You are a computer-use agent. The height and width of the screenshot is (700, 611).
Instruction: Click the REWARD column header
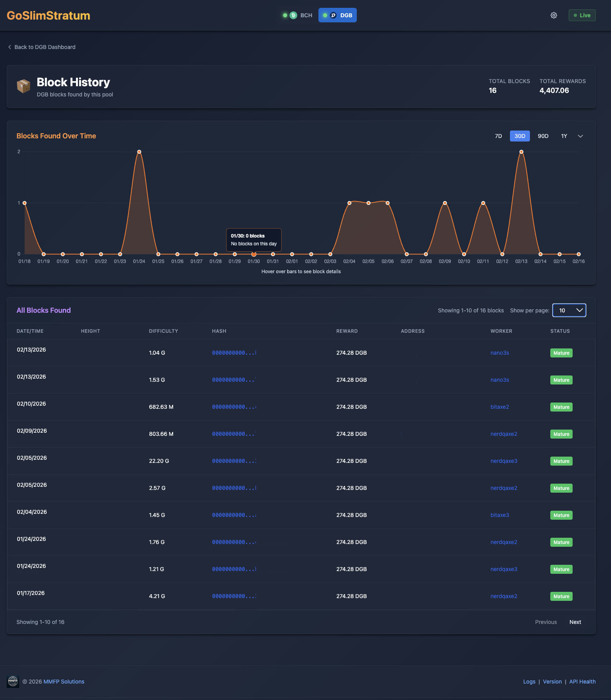coord(347,331)
